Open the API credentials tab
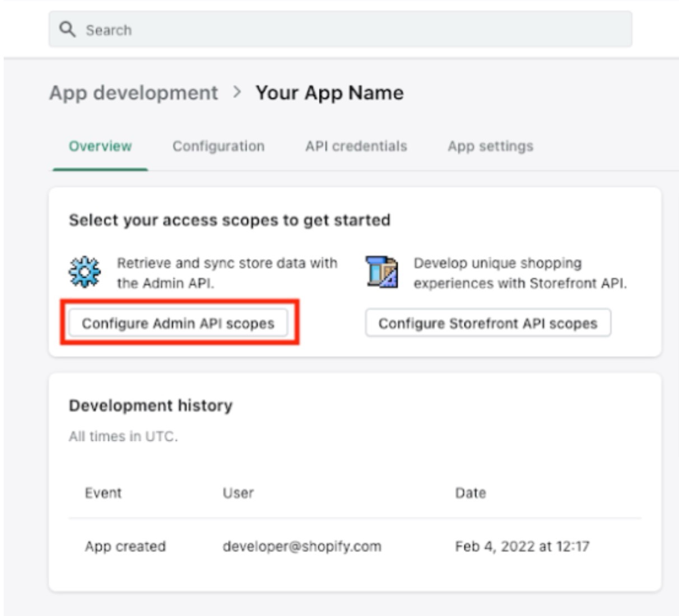Screen dimensions: 679x616 [356, 146]
